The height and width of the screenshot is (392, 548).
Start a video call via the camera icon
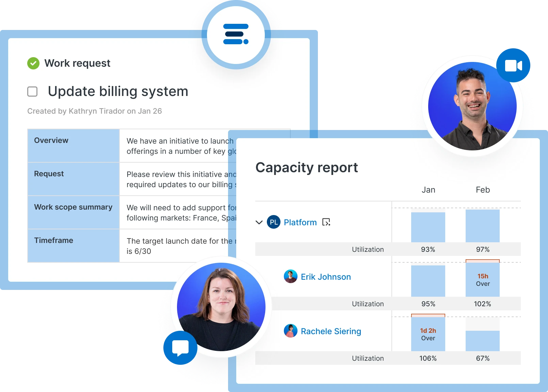point(513,66)
